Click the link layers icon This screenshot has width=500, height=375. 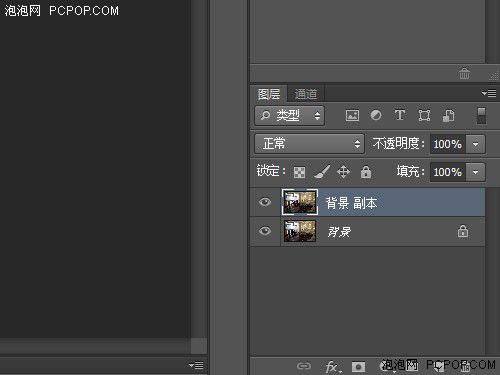304,366
